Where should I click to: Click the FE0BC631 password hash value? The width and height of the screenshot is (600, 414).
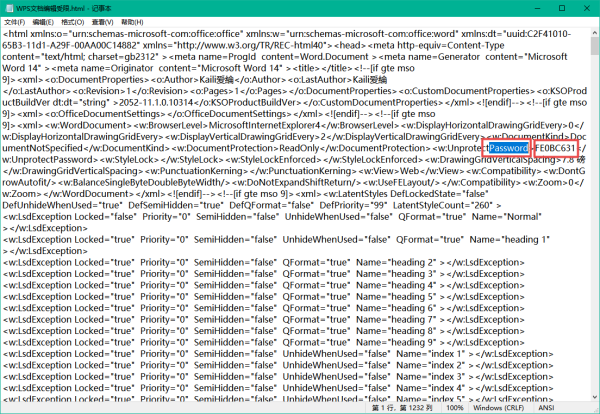[x=555, y=148]
